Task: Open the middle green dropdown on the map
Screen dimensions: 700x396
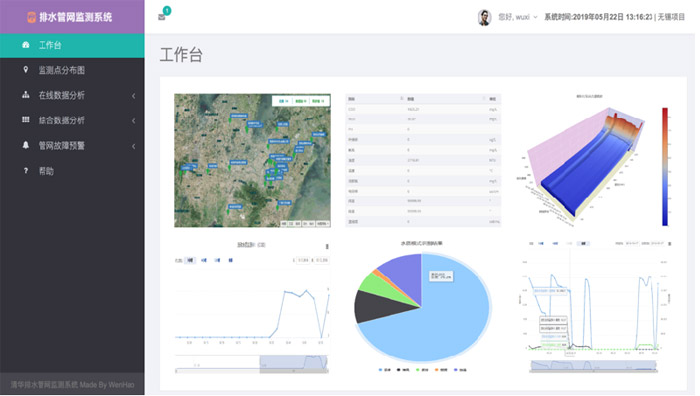Action: tap(301, 101)
